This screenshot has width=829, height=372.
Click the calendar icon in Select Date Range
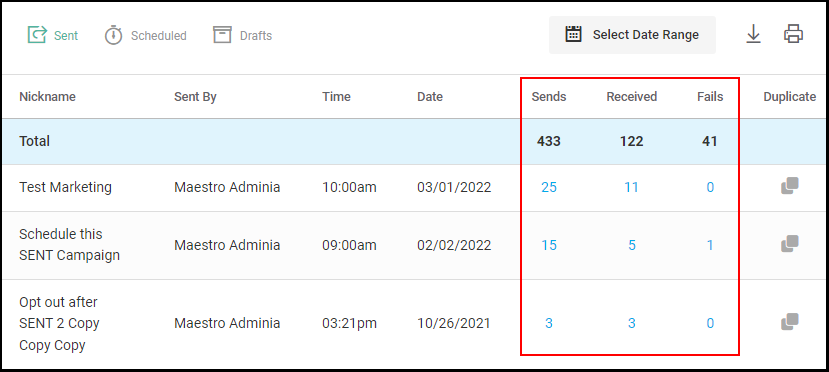pos(574,34)
